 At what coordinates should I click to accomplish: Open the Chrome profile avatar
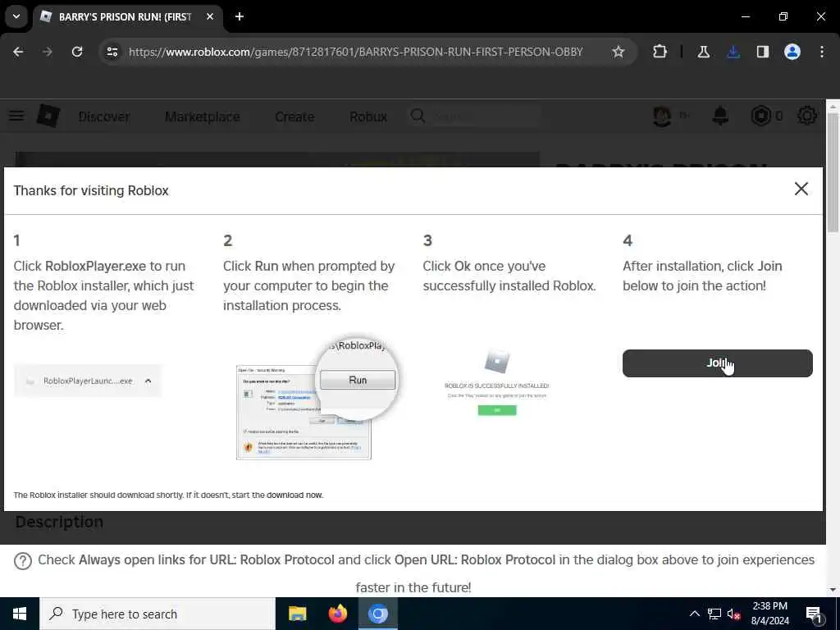(792, 52)
